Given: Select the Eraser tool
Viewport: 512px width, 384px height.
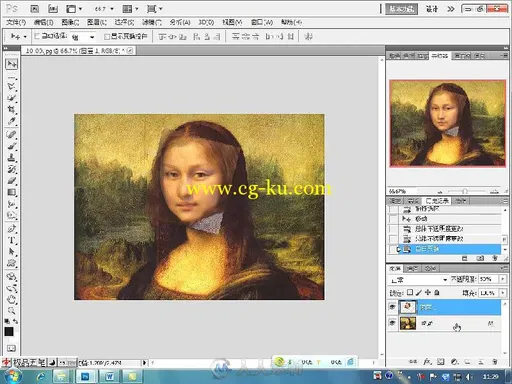Looking at the screenshot, I should (x=11, y=181).
